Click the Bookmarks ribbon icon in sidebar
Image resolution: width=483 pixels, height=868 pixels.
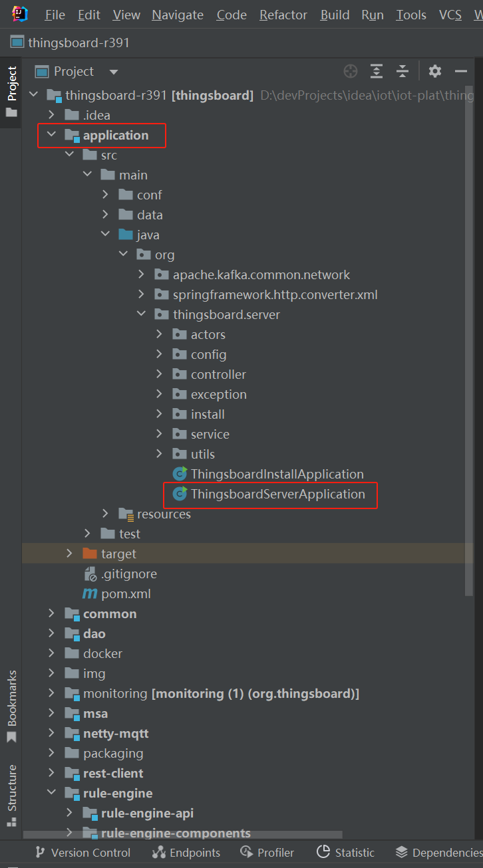coord(11,737)
